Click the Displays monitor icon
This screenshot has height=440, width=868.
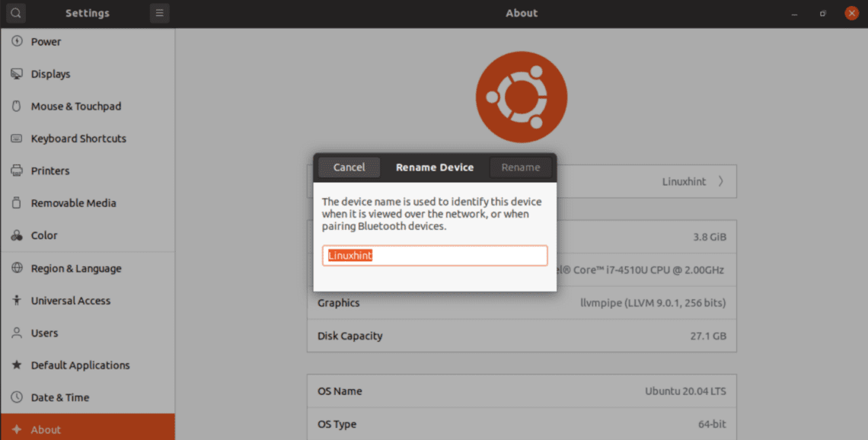pyautogui.click(x=17, y=74)
